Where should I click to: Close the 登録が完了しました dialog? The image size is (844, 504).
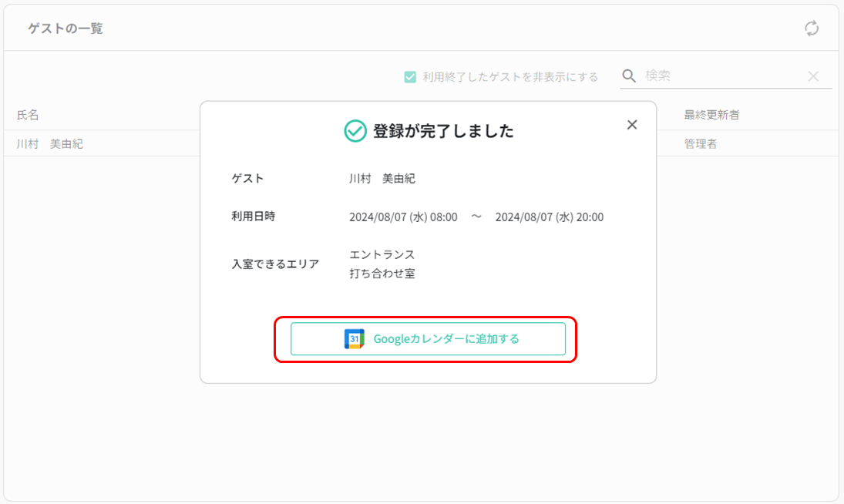pos(632,124)
